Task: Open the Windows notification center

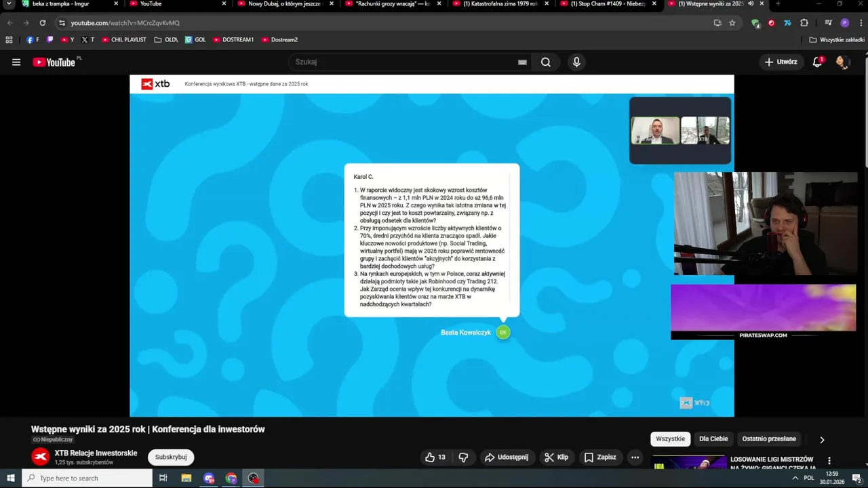Action: pyautogui.click(x=856, y=478)
